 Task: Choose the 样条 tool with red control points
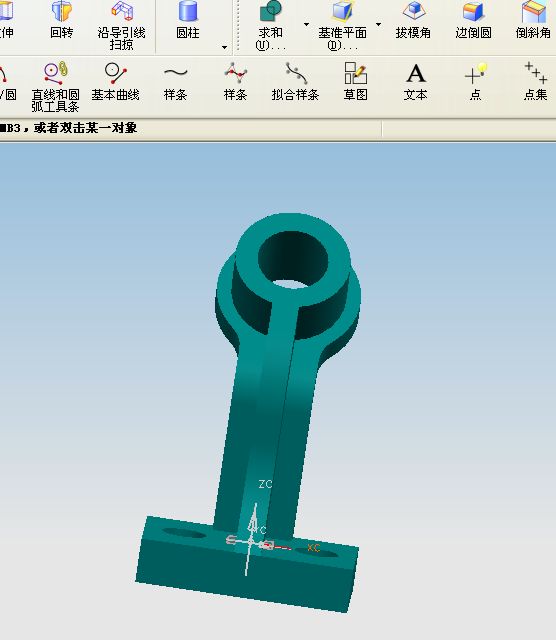coord(236,82)
